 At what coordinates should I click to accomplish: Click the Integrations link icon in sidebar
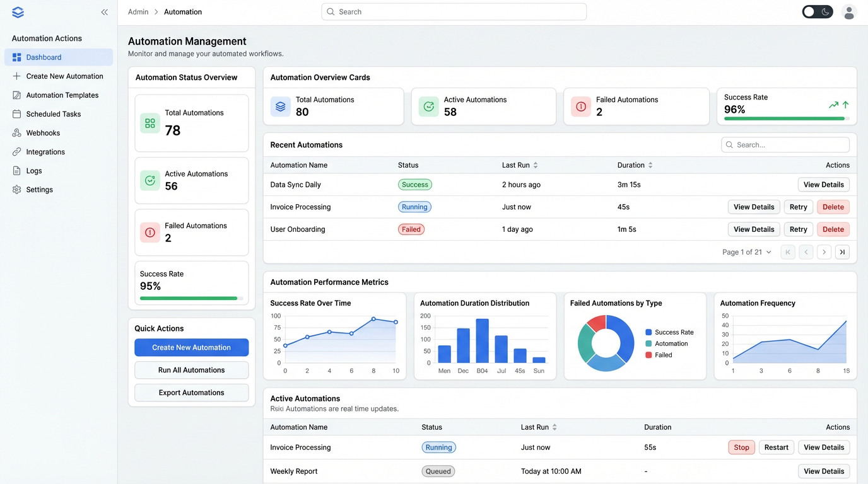(x=16, y=152)
